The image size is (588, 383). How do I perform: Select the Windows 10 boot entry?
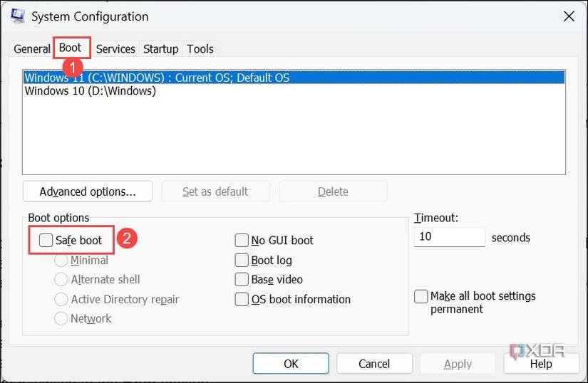click(91, 91)
